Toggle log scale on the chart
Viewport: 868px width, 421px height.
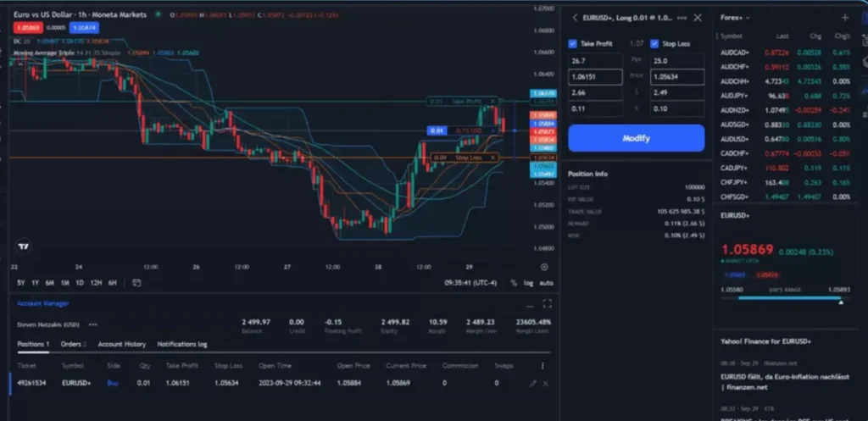[x=528, y=283]
